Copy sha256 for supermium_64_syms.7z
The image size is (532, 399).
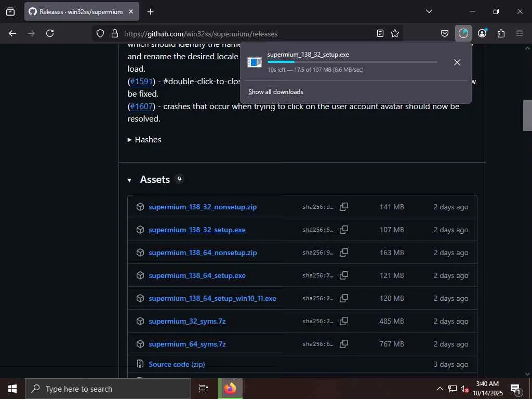coord(344,344)
